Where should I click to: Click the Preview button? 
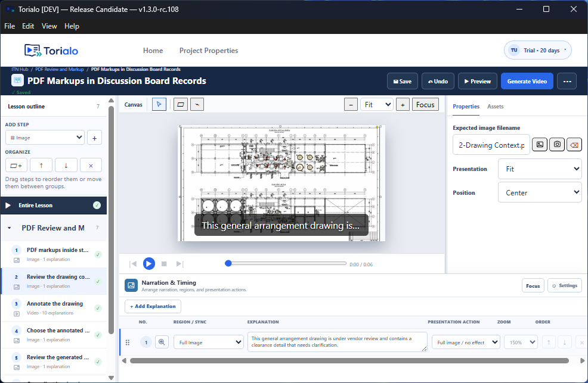coord(477,81)
